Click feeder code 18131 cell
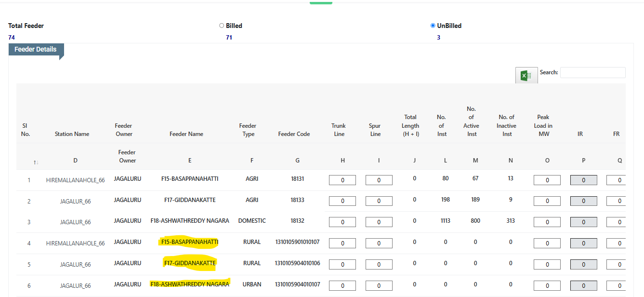Viewport: 644px width, 297px height. click(297, 179)
